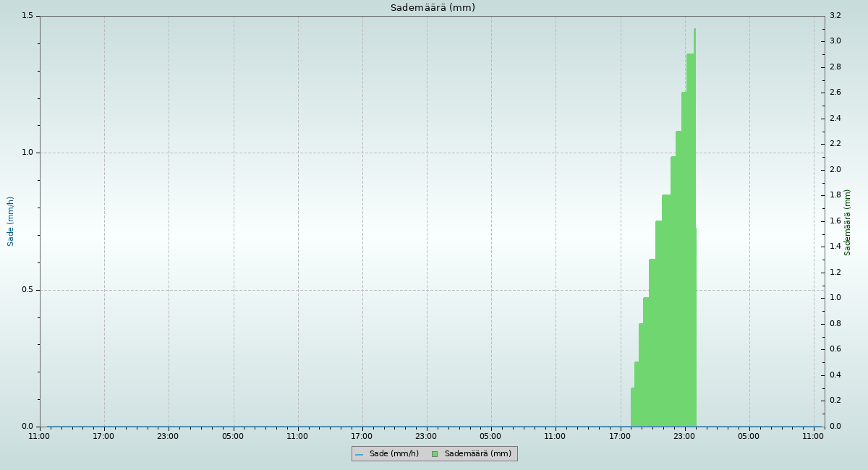Click the rightmost 05:00 time label

(749, 436)
